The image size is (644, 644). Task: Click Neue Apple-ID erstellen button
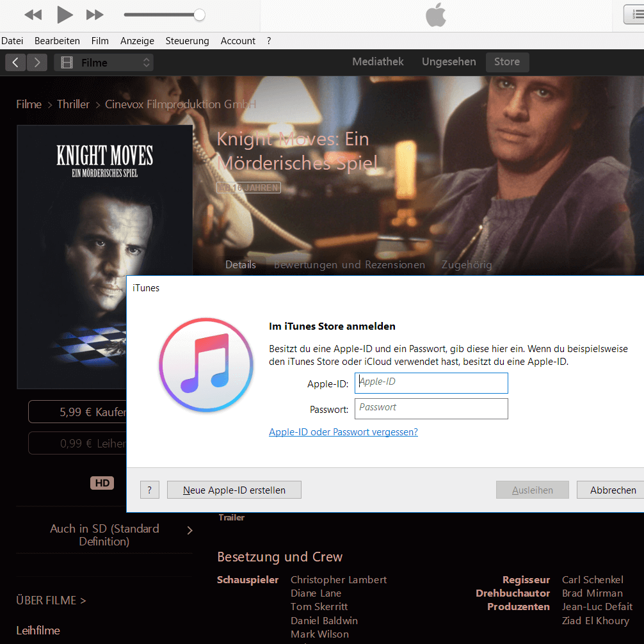point(234,490)
